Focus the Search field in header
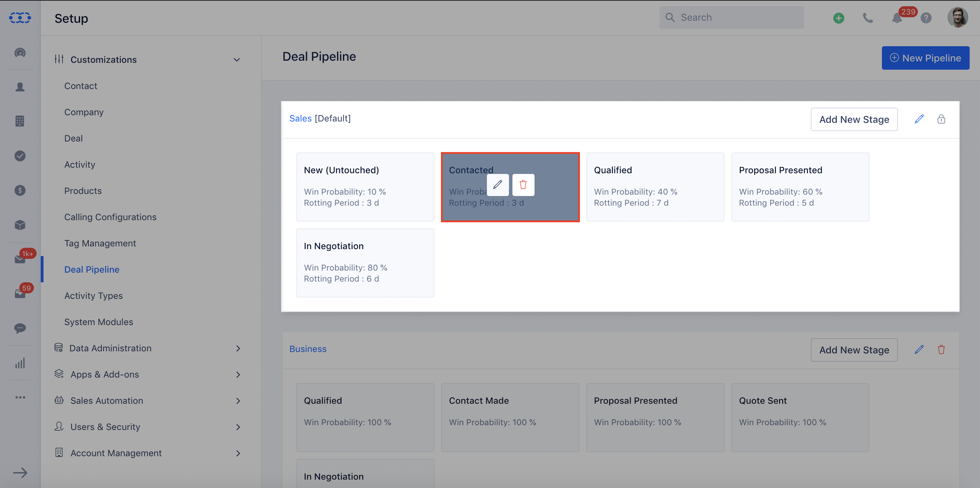The image size is (980, 488). (731, 17)
